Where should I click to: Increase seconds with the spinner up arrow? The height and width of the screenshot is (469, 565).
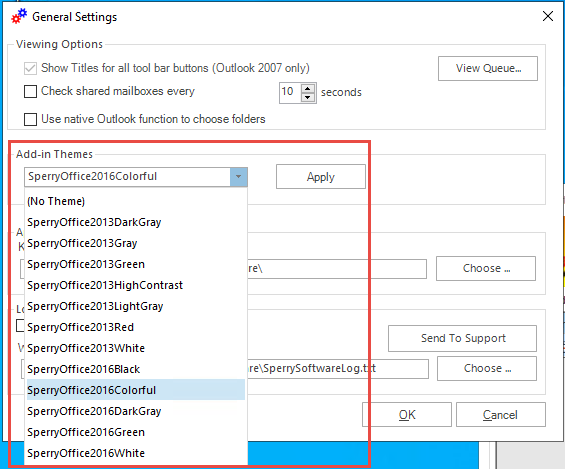(x=308, y=88)
